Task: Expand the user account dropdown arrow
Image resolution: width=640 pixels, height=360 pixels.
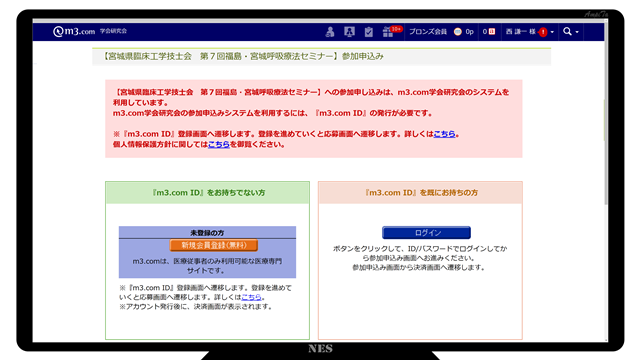Action: point(552,32)
